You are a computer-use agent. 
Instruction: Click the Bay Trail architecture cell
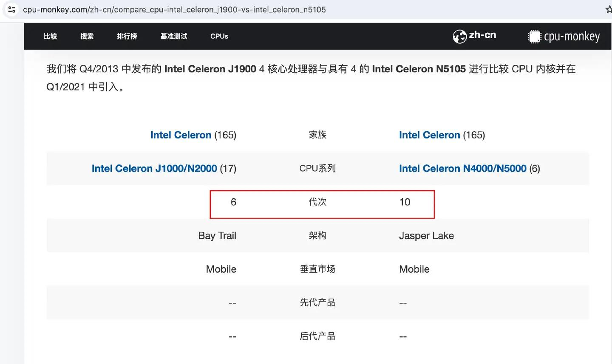pos(217,236)
